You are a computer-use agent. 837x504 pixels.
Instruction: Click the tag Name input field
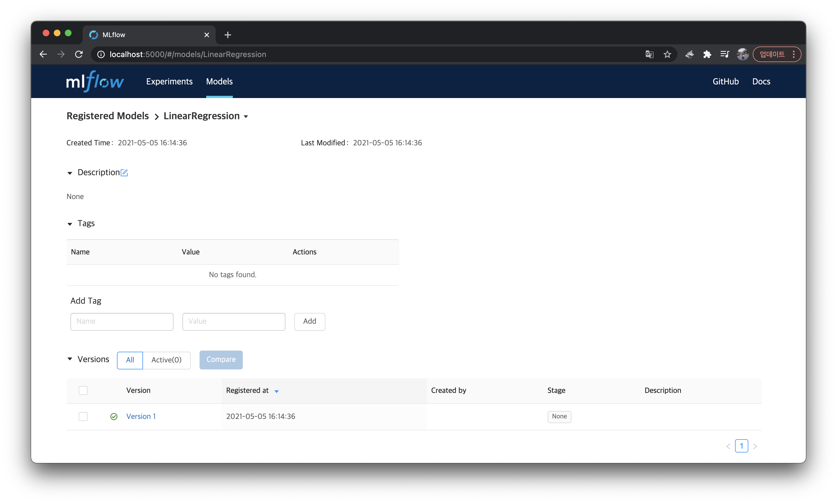pyautogui.click(x=122, y=322)
